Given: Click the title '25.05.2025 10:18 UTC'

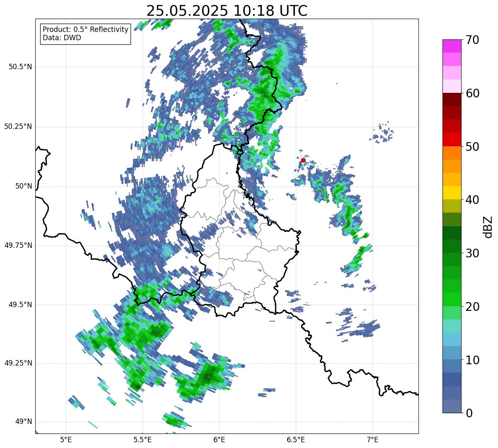Looking at the screenshot, I should 227,11.
